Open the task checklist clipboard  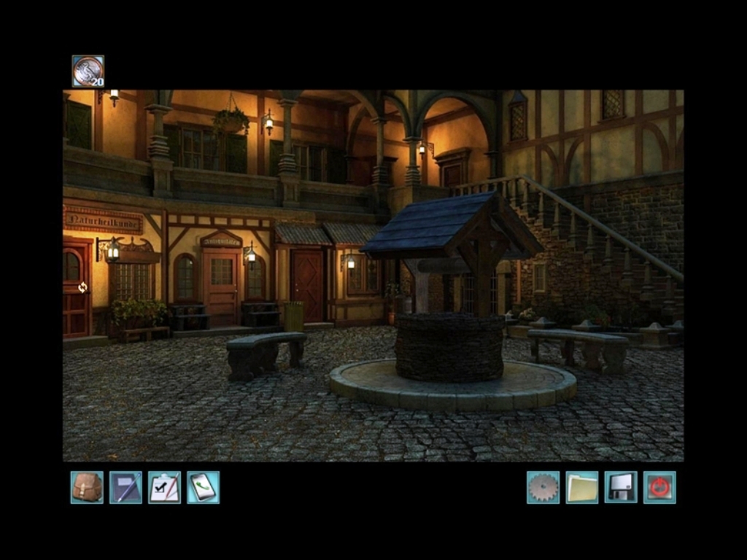point(164,487)
